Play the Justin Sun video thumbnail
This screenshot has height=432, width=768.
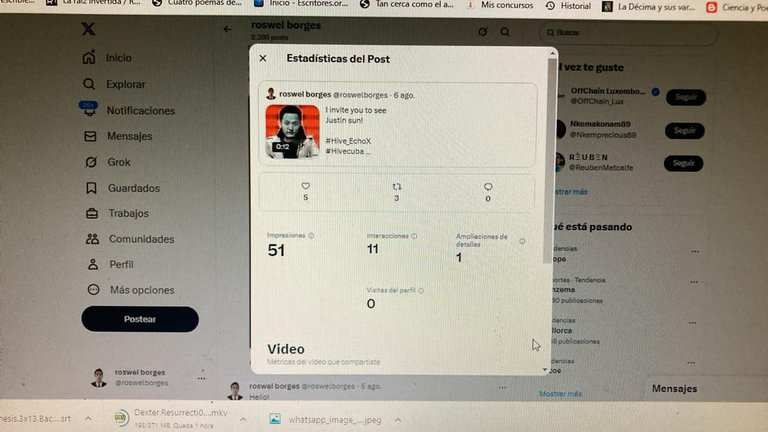(292, 131)
